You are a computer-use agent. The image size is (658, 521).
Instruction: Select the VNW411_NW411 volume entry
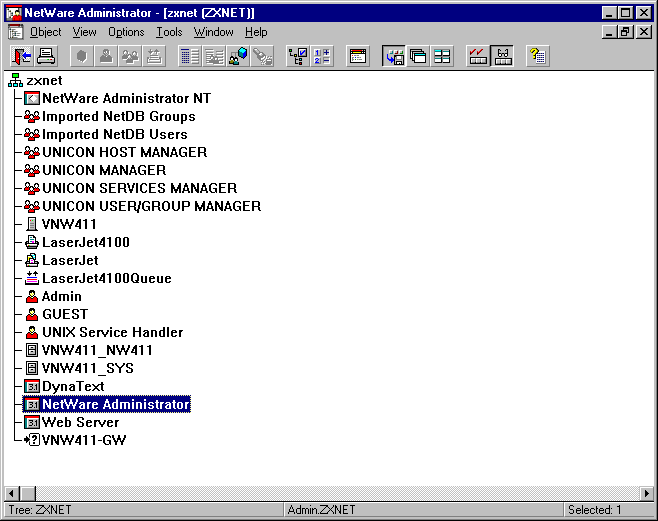[x=97, y=350]
